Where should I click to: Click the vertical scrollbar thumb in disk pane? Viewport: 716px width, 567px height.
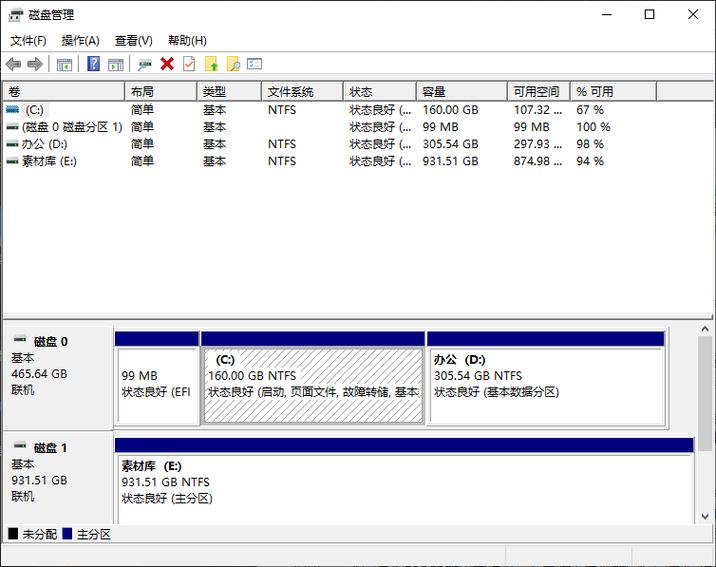tap(705, 393)
